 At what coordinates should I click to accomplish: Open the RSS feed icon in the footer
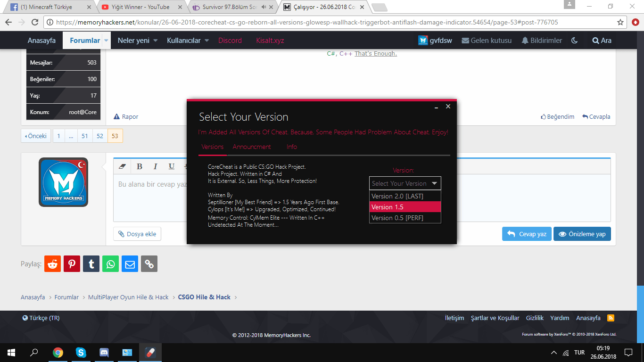click(611, 318)
